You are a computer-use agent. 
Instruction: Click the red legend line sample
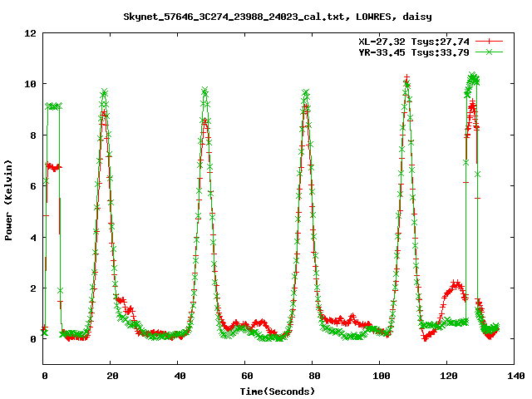point(489,42)
